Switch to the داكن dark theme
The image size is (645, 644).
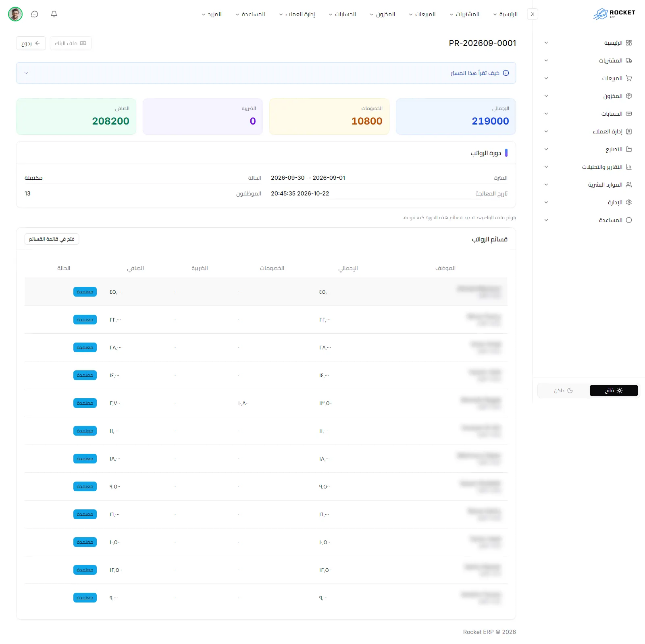pos(563,391)
